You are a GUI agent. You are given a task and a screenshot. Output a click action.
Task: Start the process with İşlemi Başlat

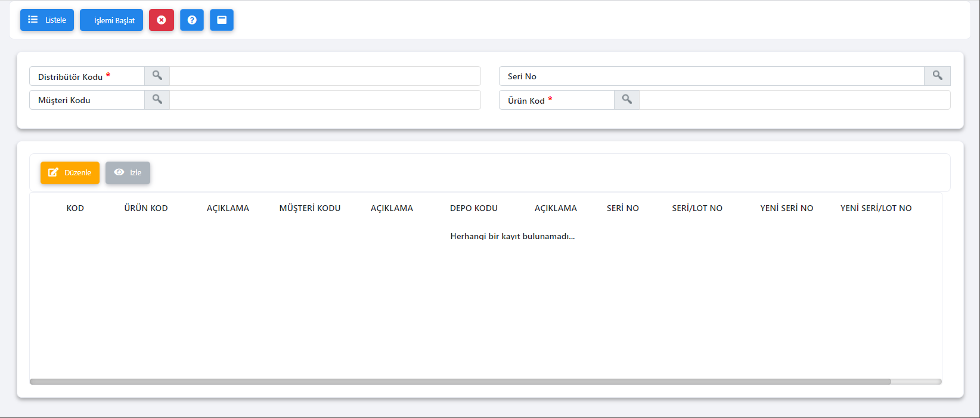111,20
